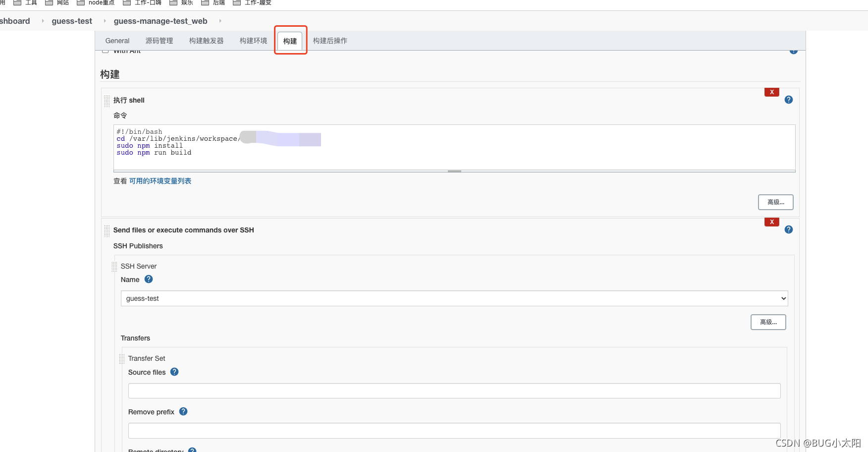This screenshot has width=868, height=452.
Task: Grab the Send files over SSH drag handle
Action: pos(107,230)
